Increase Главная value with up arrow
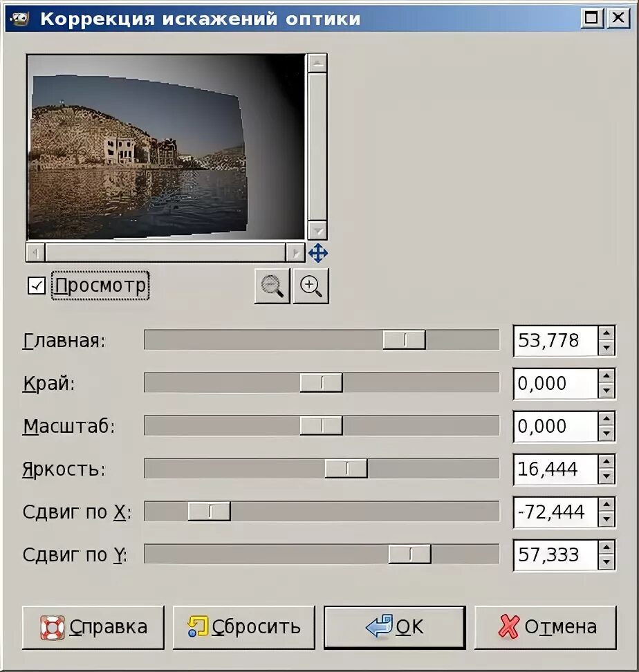Image resolution: width=639 pixels, height=672 pixels. (x=606, y=333)
